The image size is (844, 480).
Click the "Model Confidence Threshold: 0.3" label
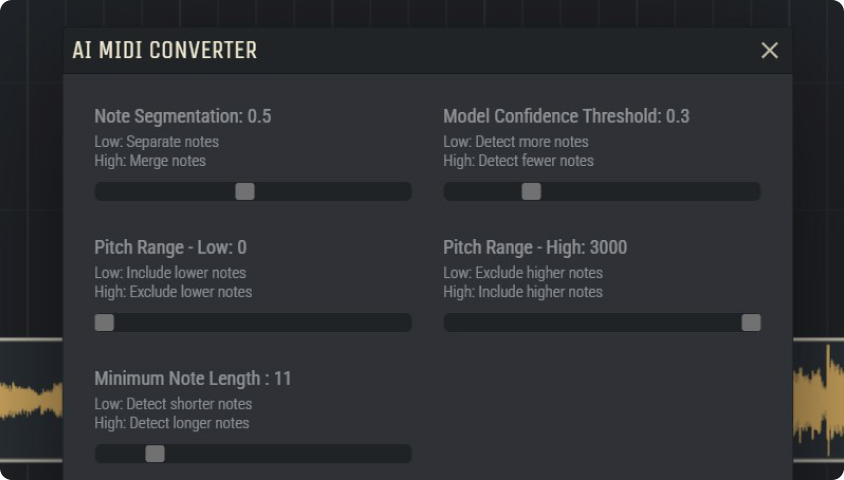(x=566, y=116)
